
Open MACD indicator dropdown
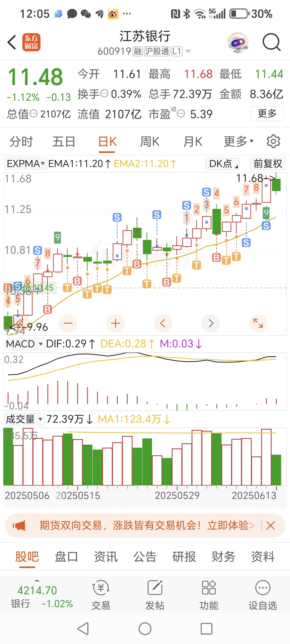[x=24, y=344]
